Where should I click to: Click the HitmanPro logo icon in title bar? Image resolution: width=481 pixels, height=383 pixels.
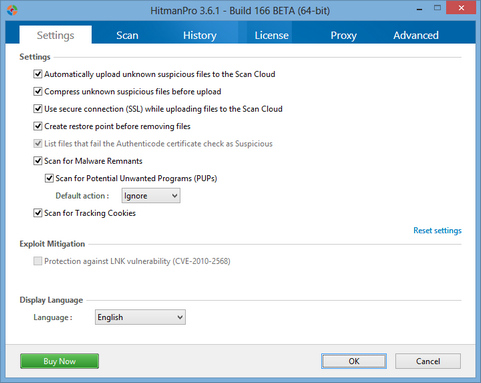[12, 10]
